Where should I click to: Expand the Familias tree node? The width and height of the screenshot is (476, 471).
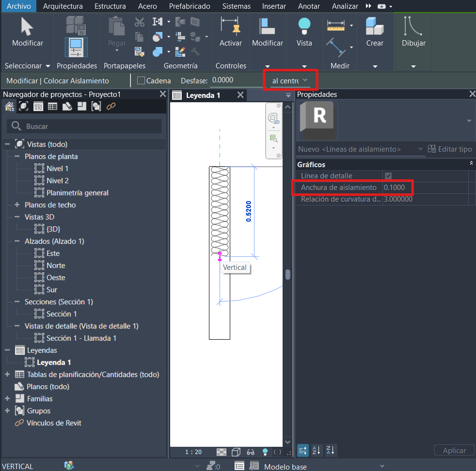[x=7, y=399]
